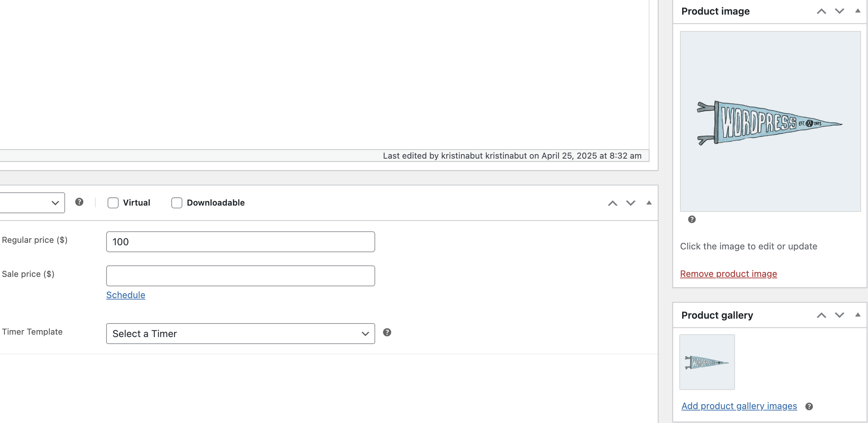Open help tip beside Timer Template

[x=387, y=333]
